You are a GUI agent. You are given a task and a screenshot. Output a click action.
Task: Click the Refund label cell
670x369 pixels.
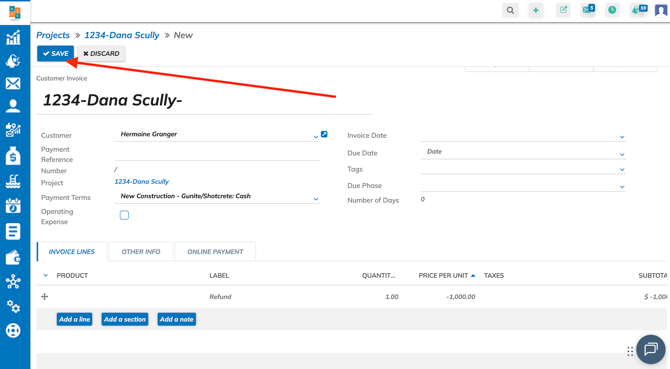click(x=220, y=296)
